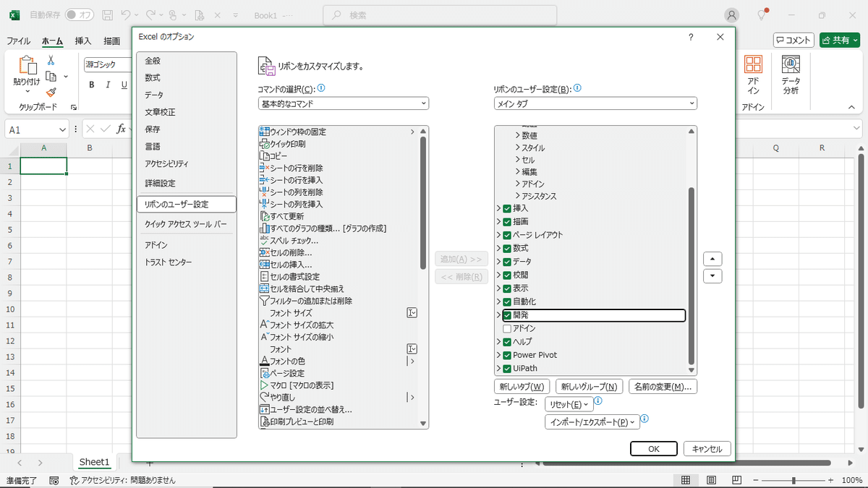Click the zoom in plus button
This screenshot has height=488, width=868.
[x=830, y=481]
